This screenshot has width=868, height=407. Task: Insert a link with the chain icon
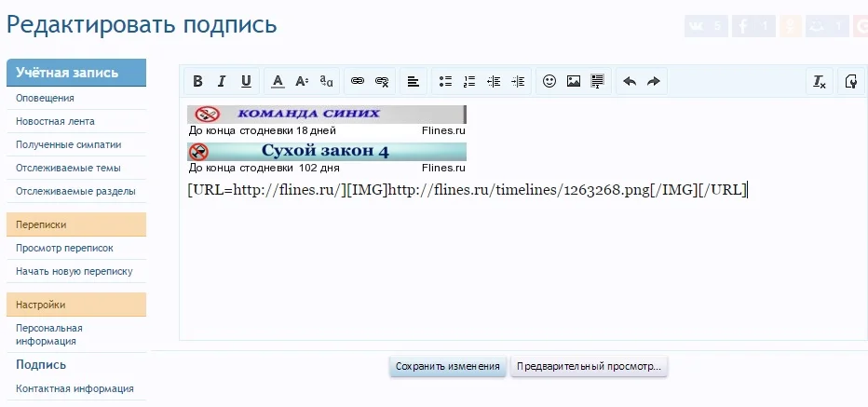[358, 81]
